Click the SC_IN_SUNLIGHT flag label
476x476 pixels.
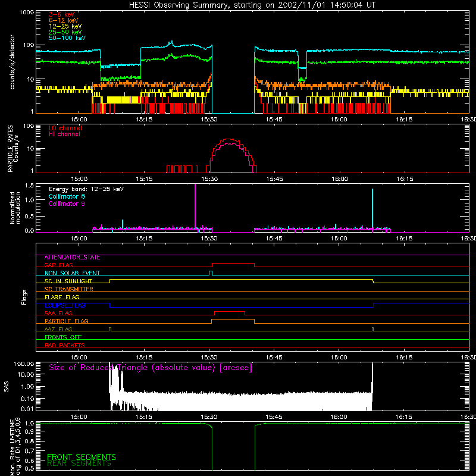point(68,281)
